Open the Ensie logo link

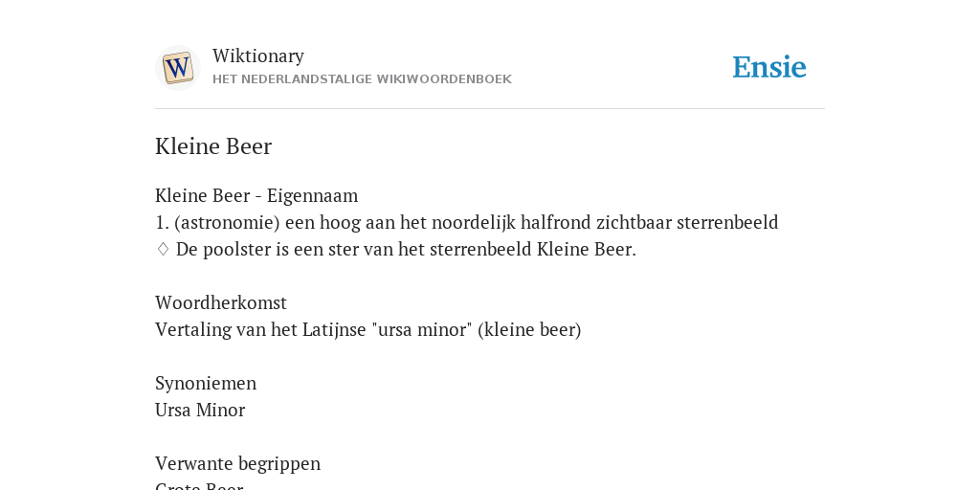click(x=769, y=68)
